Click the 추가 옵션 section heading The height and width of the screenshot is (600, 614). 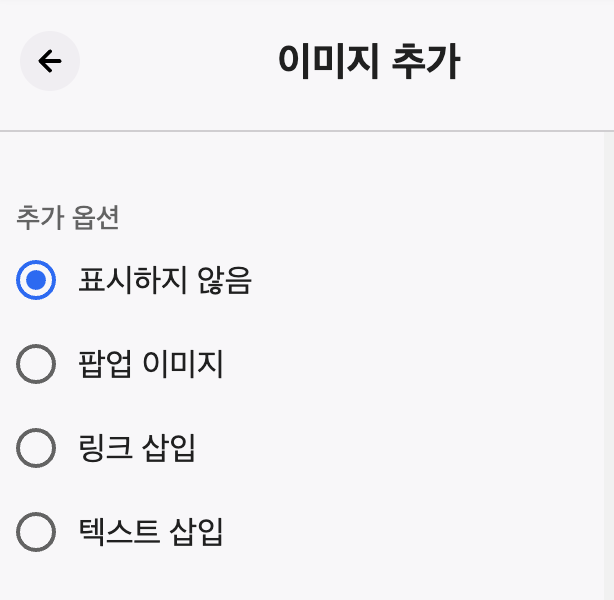tap(67, 217)
